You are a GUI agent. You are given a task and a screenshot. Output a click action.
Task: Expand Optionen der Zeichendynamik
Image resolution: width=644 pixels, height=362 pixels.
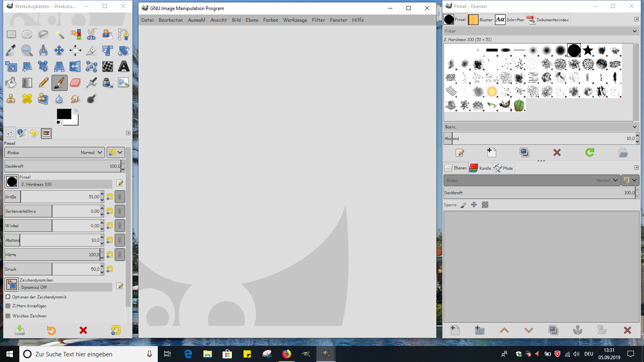click(x=8, y=297)
